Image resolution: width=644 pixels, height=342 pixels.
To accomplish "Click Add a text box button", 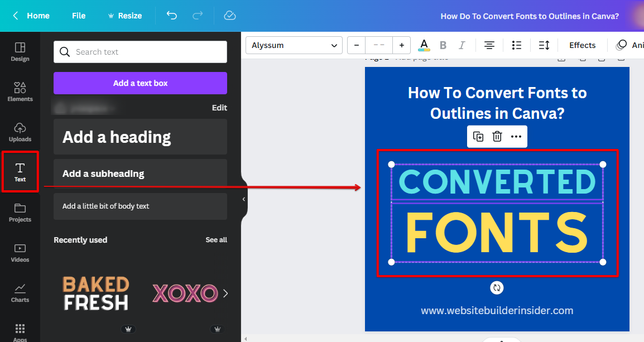I will 140,83.
